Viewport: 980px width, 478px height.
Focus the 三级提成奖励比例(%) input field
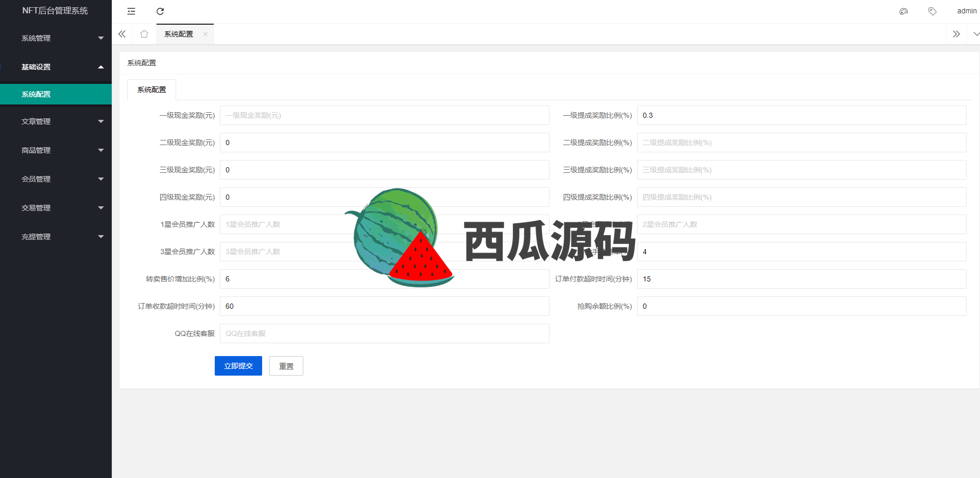point(802,170)
